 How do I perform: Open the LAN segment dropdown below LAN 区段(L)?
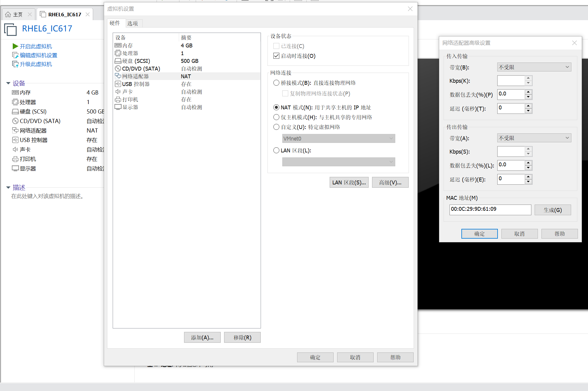pyautogui.click(x=339, y=162)
